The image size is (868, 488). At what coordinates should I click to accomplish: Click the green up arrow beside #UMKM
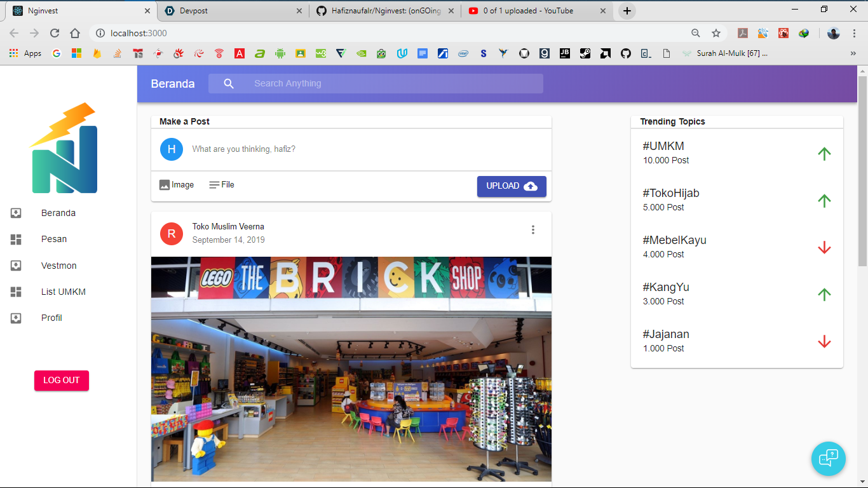824,153
